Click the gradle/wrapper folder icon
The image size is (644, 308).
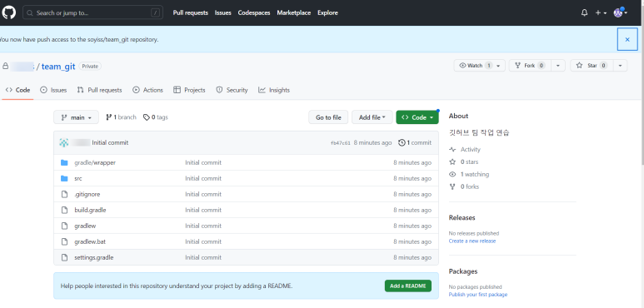[x=64, y=162]
